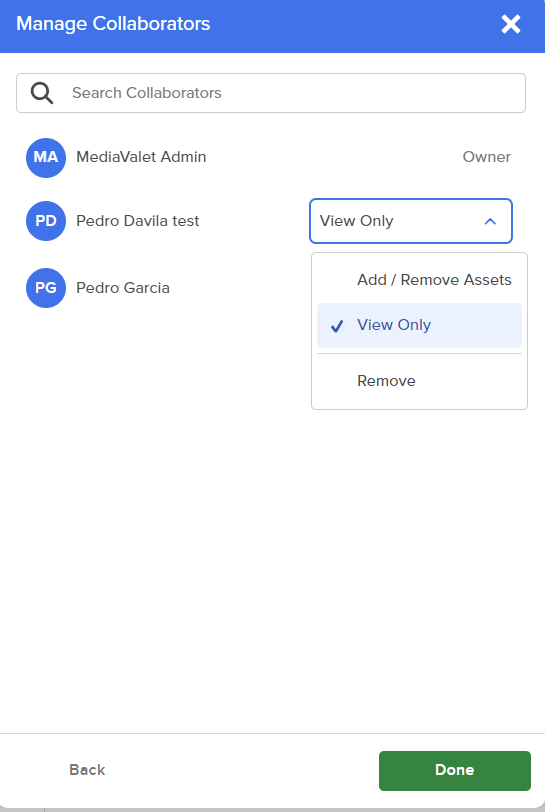The image size is (545, 812).
Task: Click the chevron-up arrow in permission dropdown
Action: (x=490, y=222)
